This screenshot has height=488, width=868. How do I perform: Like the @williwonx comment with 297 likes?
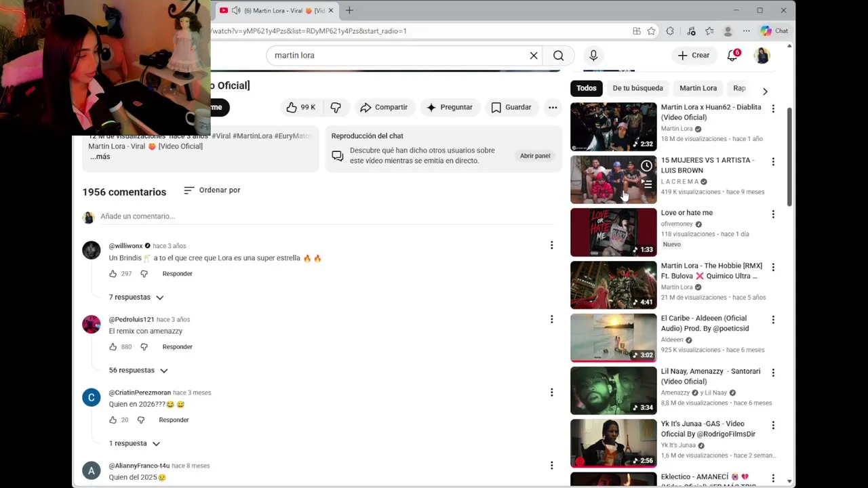point(113,274)
